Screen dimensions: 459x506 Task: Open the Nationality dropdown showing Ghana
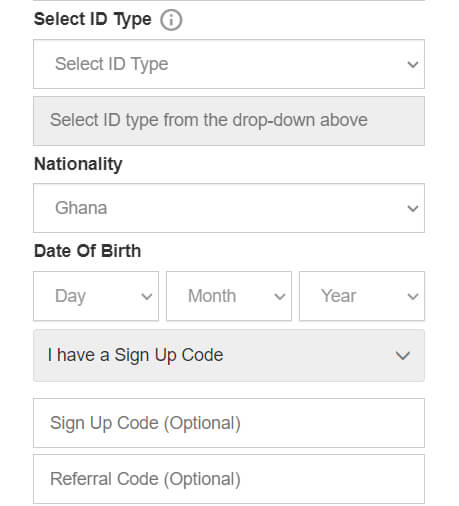tap(229, 208)
